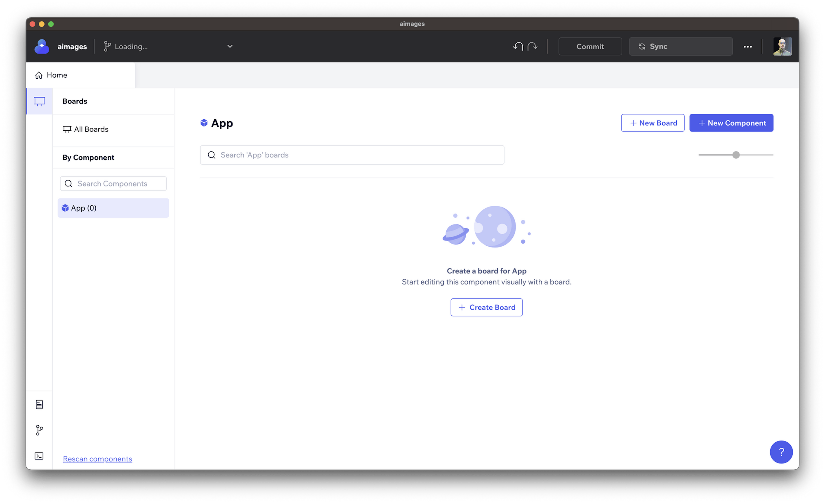Expand the By Component section

(x=88, y=157)
